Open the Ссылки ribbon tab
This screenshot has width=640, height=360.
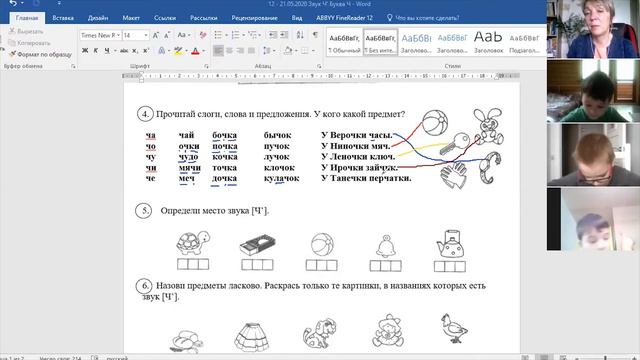(165, 18)
